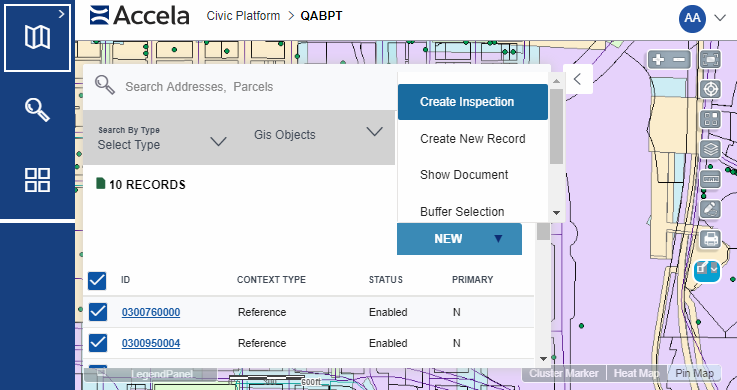Open the user account AA menu chevron
The image size is (737, 390).
pos(720,18)
